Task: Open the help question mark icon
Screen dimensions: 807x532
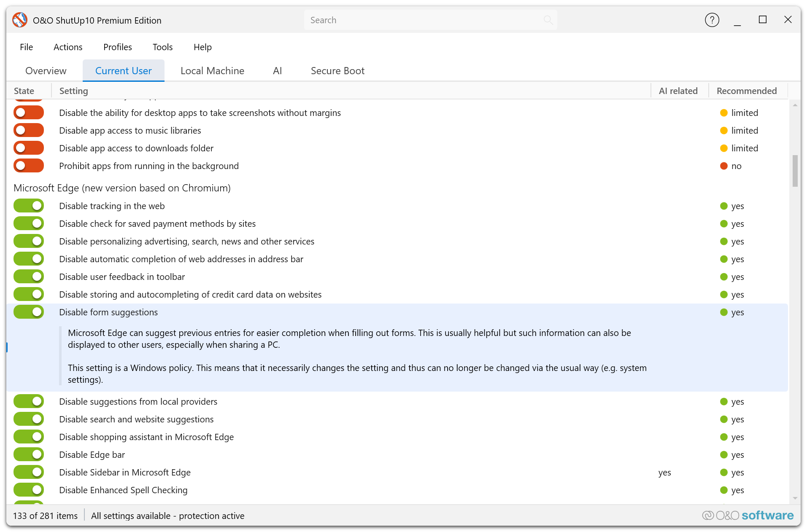Action: point(712,20)
